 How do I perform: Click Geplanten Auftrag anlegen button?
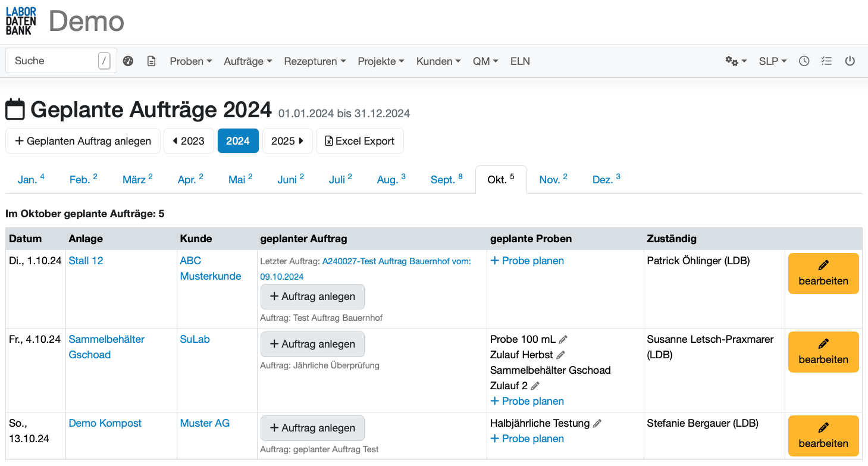point(83,141)
